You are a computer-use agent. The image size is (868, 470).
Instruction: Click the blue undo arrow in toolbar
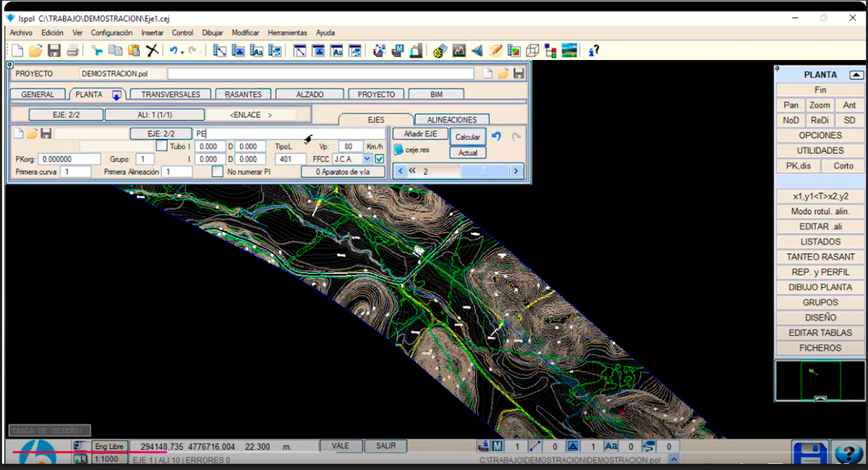pos(174,51)
